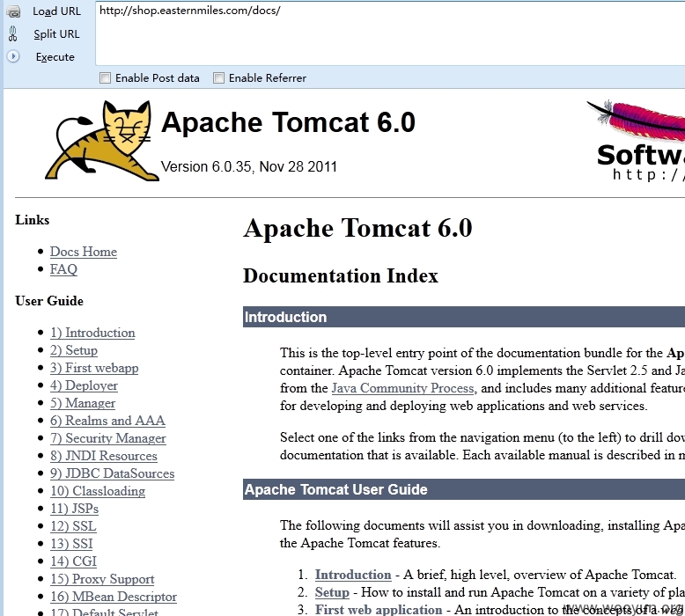Open the bold Setup link in numbered list

[x=332, y=592]
